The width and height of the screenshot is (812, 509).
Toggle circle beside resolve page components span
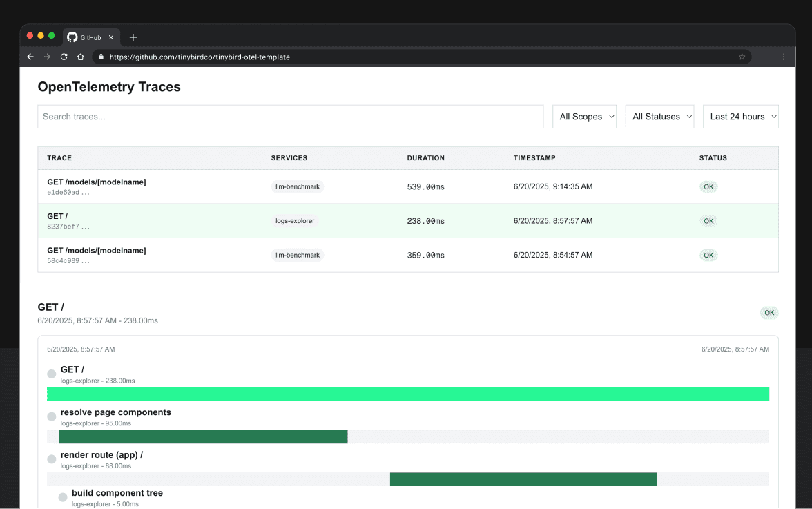point(51,417)
